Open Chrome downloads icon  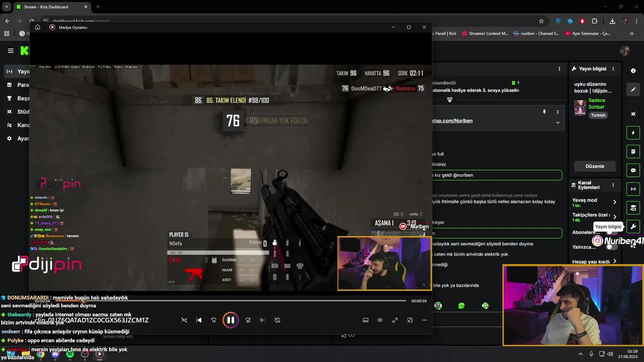coord(612,21)
